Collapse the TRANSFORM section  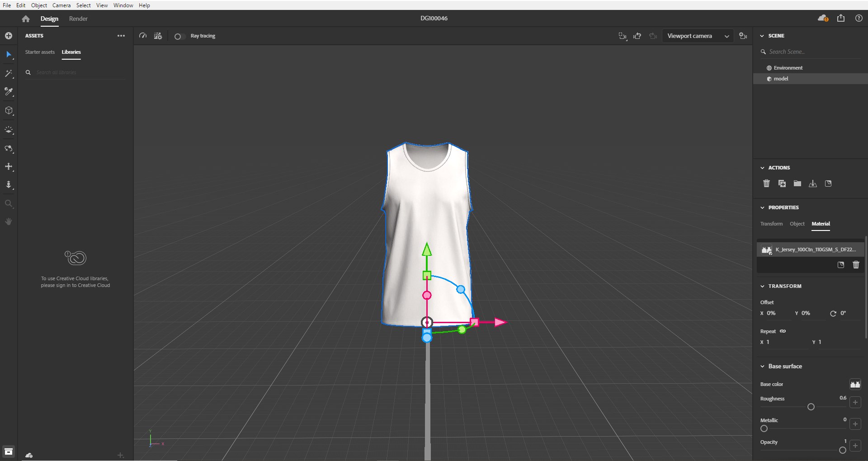coord(762,286)
